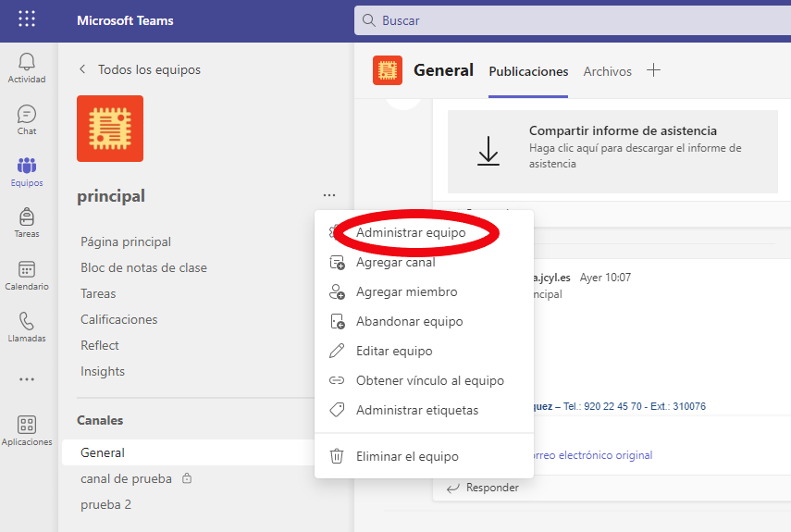Screen dimensions: 791x532
Task: Choose Obtener vínculo al equipo
Action: coord(424,380)
